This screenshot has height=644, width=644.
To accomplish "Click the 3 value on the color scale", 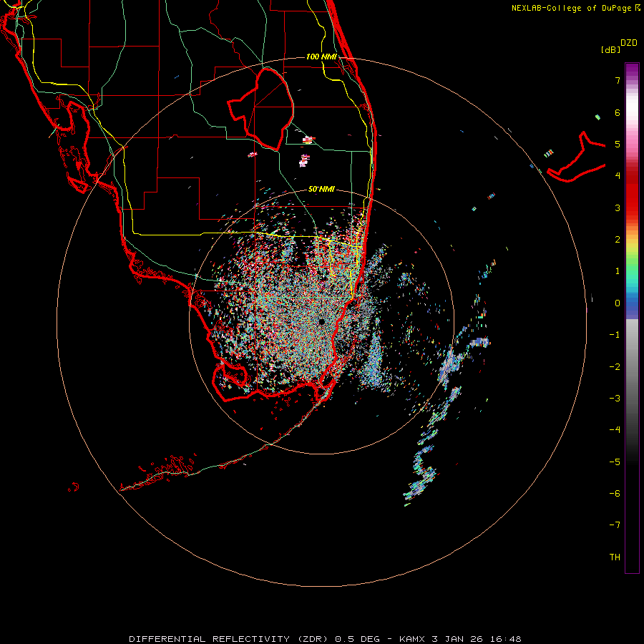I will tap(618, 208).
